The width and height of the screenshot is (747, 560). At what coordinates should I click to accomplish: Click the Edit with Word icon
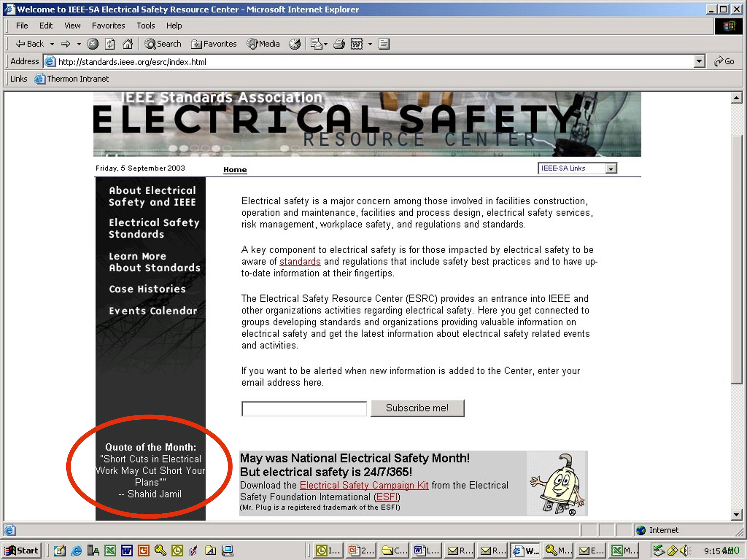pos(357,44)
